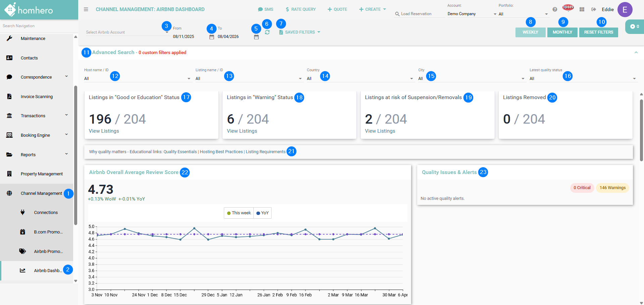Toggle the YoY chart legend

click(x=262, y=213)
